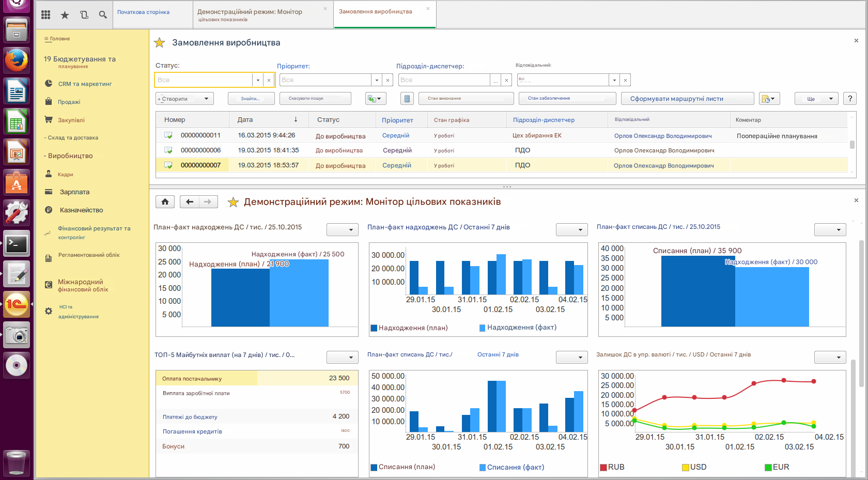The image size is (868, 480).
Task: Click Сформувати маршрутні листи button
Action: [x=676, y=99]
